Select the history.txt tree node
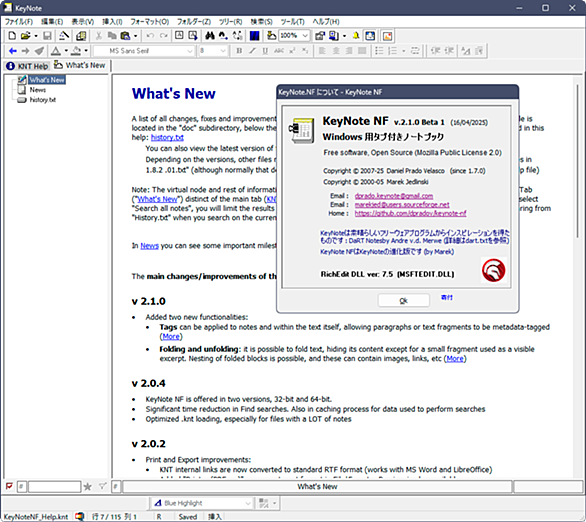The width and height of the screenshot is (586, 522). coord(43,100)
